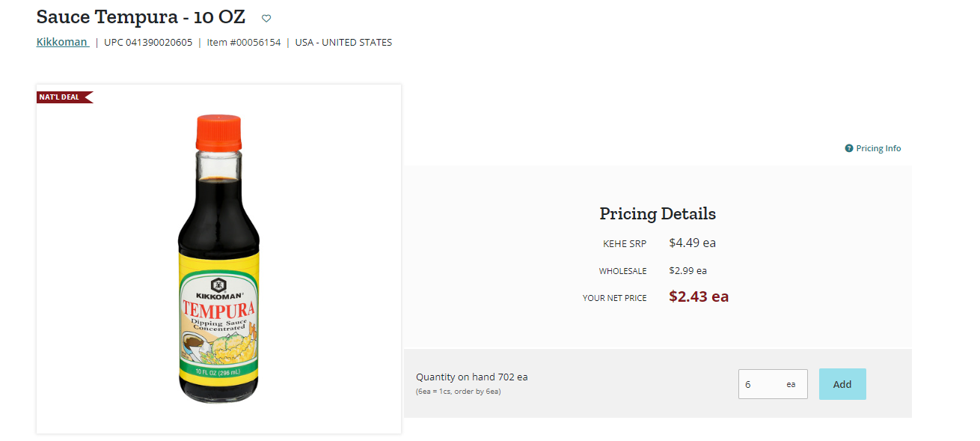Viewport: 980px width, 441px height.
Task: Add the tempura sauce to order
Action: coord(842,384)
